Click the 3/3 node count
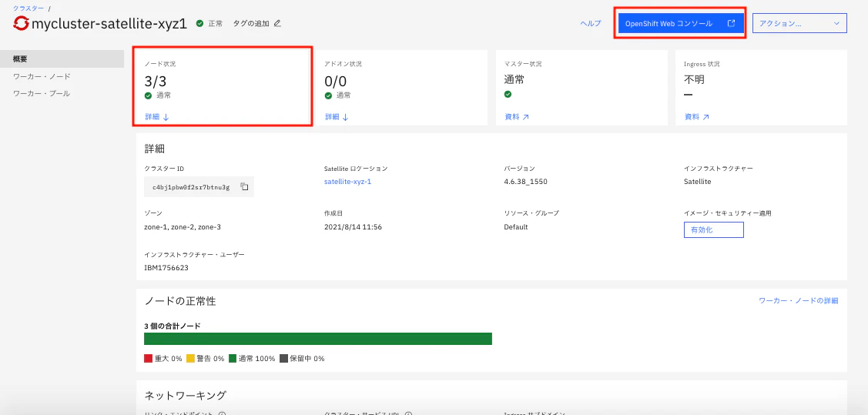 click(x=155, y=82)
